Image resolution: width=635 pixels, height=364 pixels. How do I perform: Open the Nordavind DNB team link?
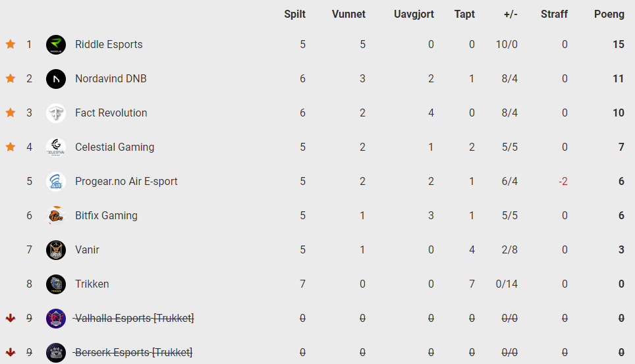pyautogui.click(x=111, y=78)
